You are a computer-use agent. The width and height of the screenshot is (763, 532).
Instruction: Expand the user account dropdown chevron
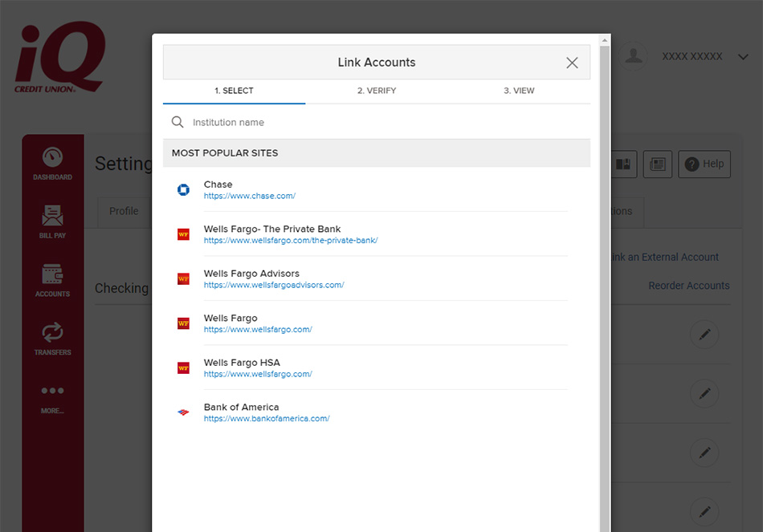(x=743, y=57)
